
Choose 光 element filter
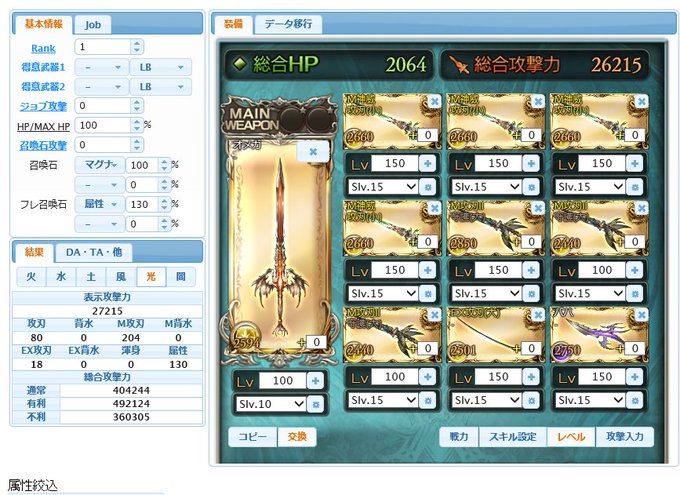151,277
